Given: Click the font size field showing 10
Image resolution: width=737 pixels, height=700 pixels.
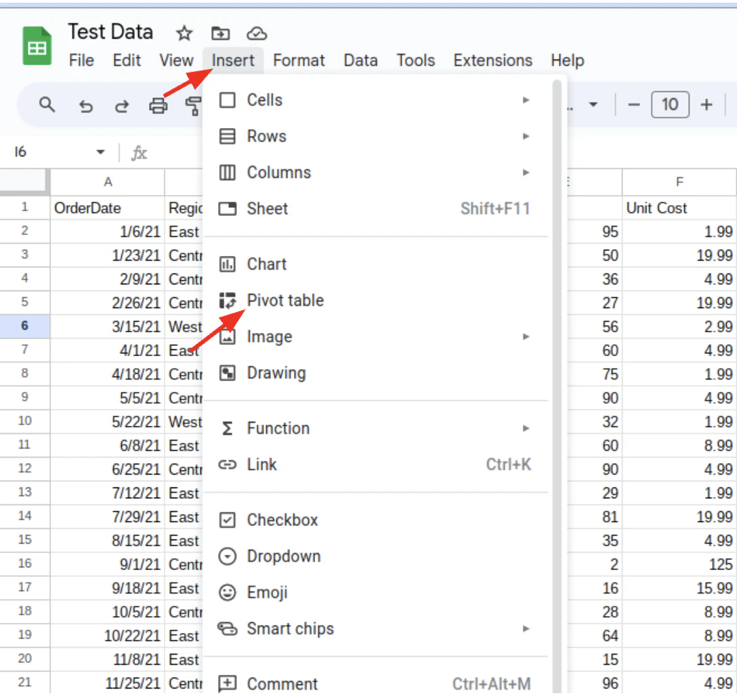Looking at the screenshot, I should click(670, 104).
